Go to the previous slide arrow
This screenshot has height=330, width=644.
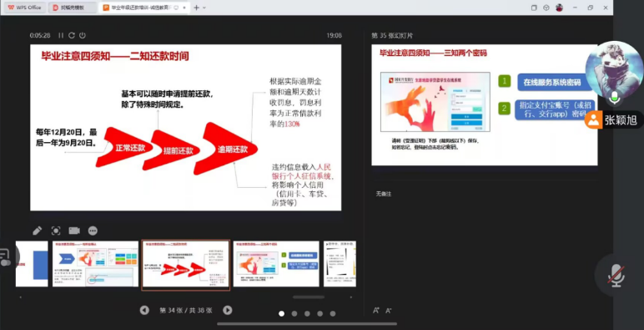144,310
